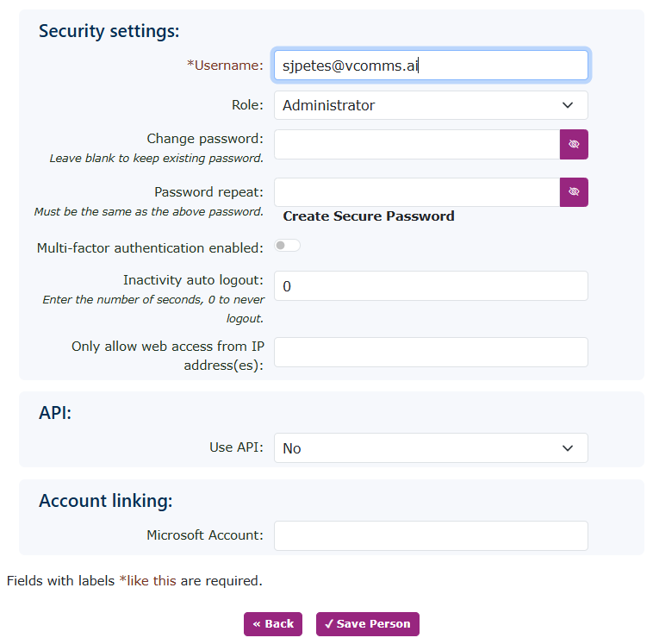
Task: Click the Multi-factor authentication enabled label
Action: pos(150,248)
